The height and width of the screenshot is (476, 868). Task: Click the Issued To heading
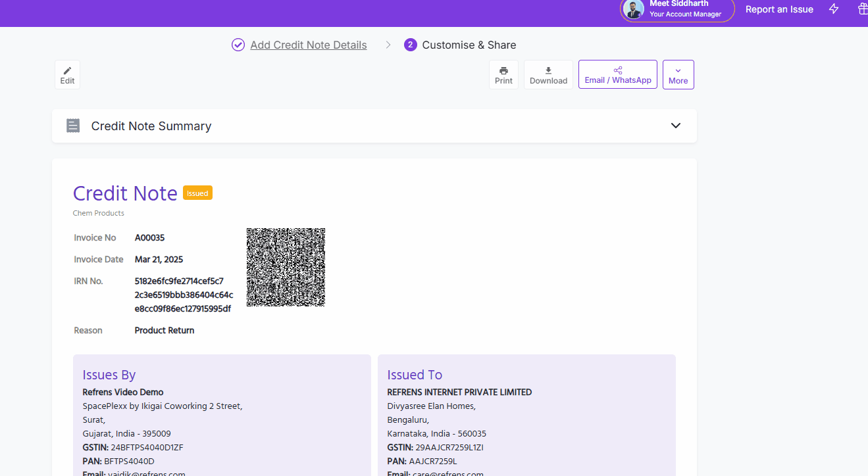point(415,375)
